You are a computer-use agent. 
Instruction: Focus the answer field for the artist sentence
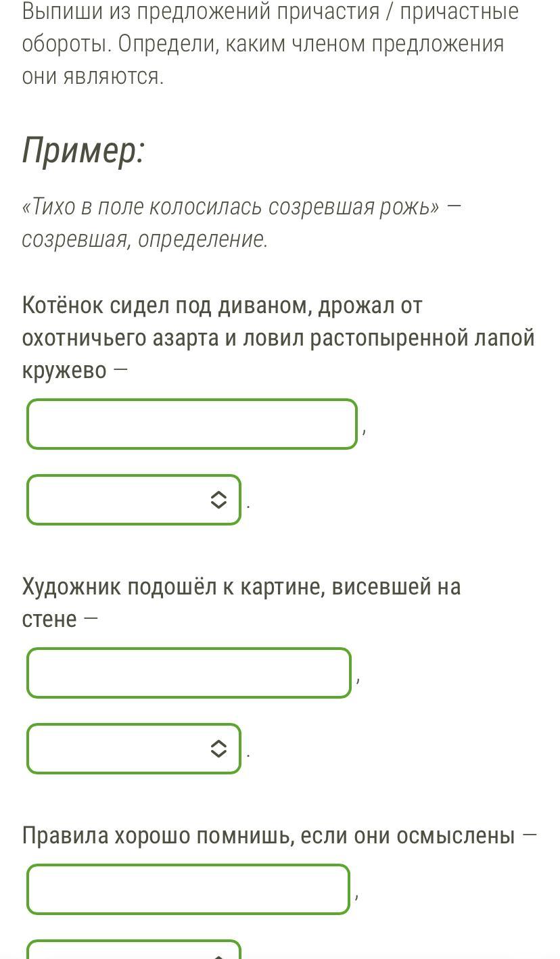click(189, 673)
